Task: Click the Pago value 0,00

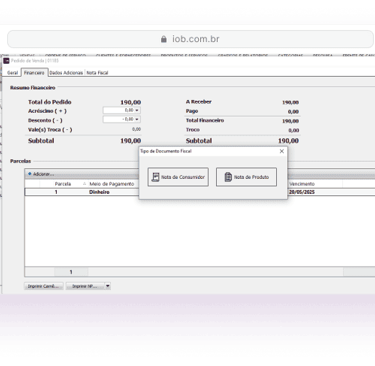Action: pos(293,112)
